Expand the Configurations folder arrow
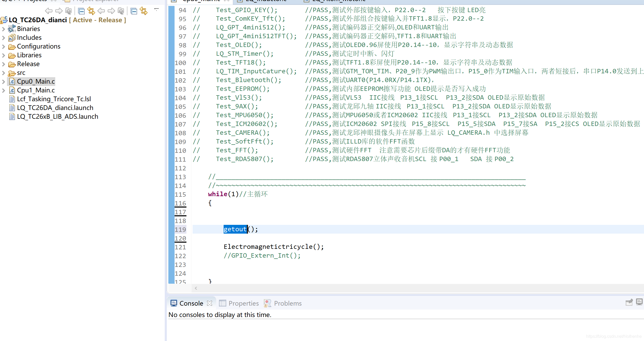The image size is (644, 341). click(x=4, y=46)
